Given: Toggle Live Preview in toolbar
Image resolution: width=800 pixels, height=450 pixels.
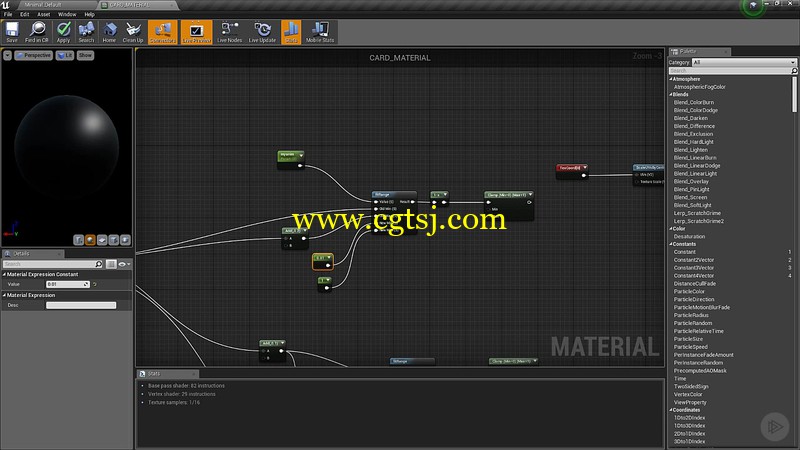Looking at the screenshot, I should (196, 32).
